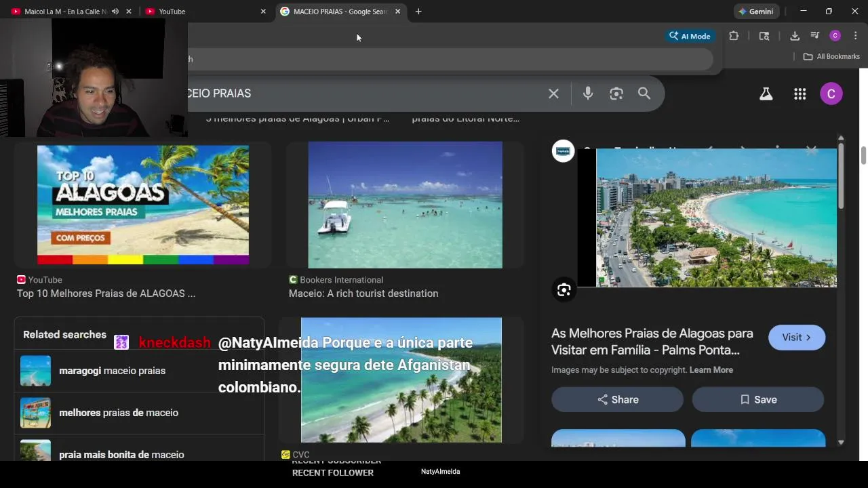Show Chrome downloads
The width and height of the screenshot is (868, 488).
coord(795,36)
